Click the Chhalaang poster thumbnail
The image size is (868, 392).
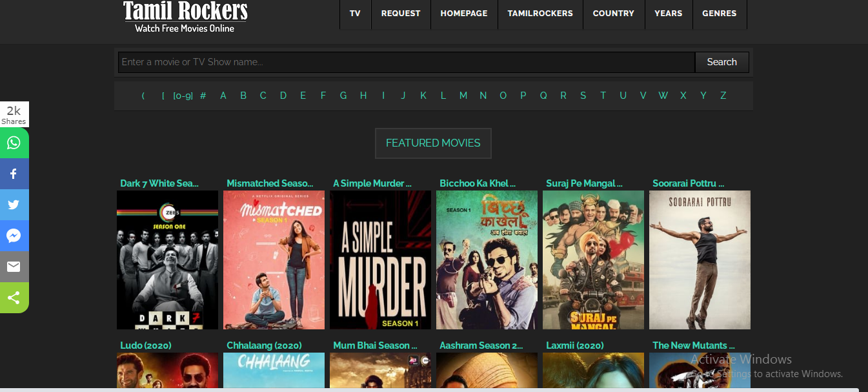point(274,370)
